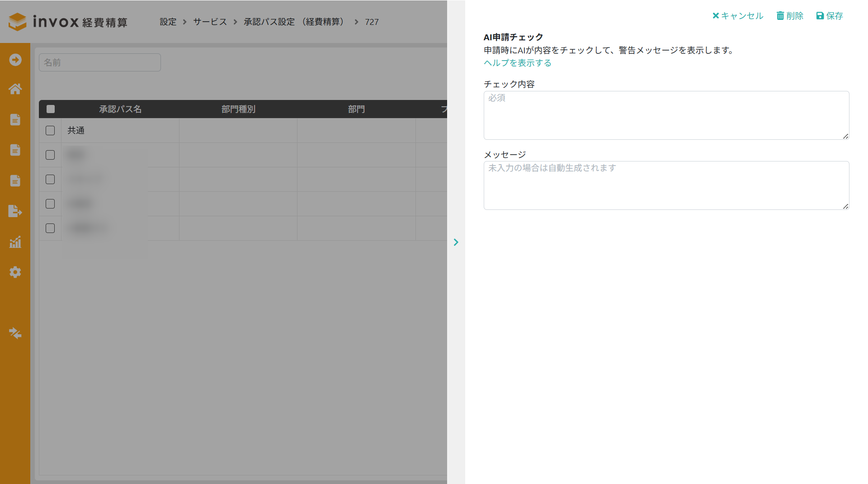
Task: Open the bar chart reports icon
Action: (x=15, y=242)
